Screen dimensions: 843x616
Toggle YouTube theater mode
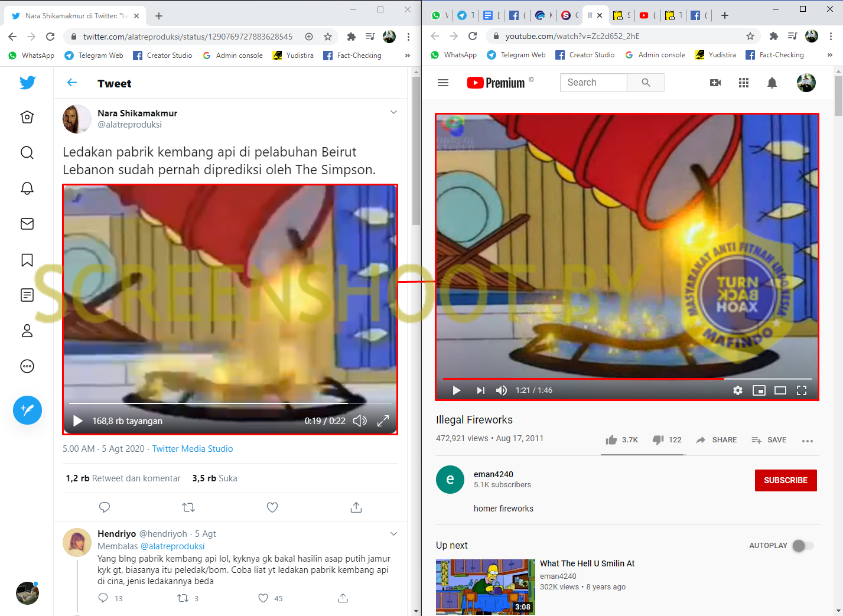780,390
